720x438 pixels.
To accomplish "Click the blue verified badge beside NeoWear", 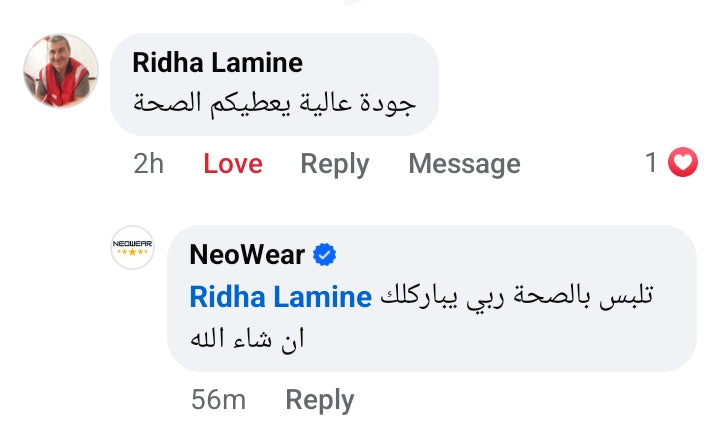I will click(325, 256).
